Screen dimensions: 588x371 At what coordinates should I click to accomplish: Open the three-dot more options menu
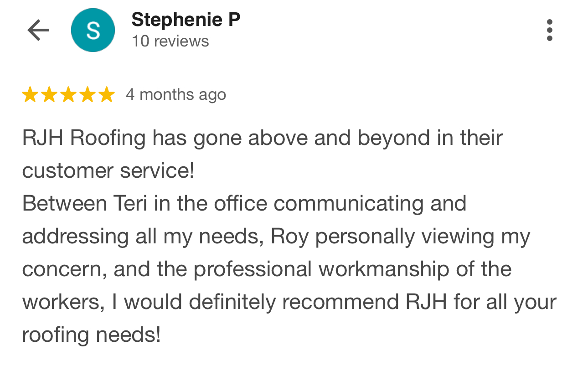click(x=549, y=30)
